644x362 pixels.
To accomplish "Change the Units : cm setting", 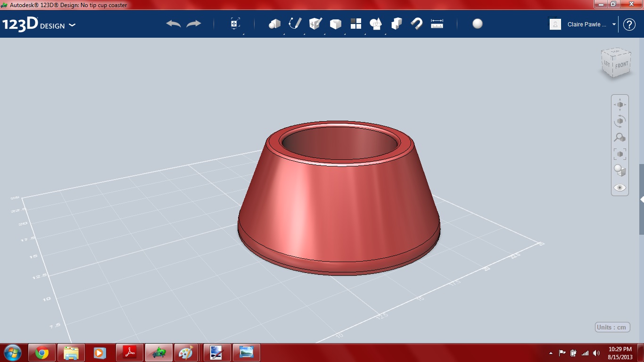I will pos(612,327).
